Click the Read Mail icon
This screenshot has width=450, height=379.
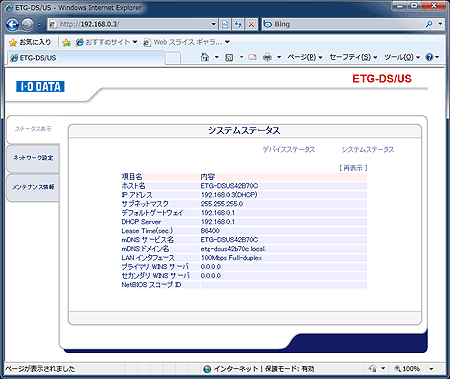253,57
